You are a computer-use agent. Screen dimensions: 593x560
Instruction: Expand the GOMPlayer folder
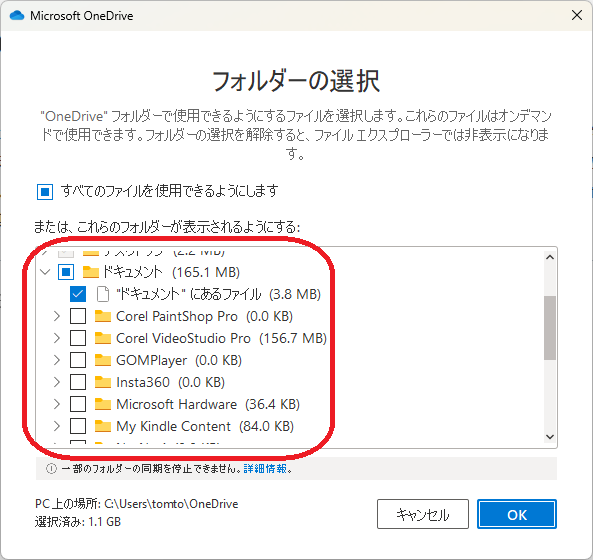(57, 360)
